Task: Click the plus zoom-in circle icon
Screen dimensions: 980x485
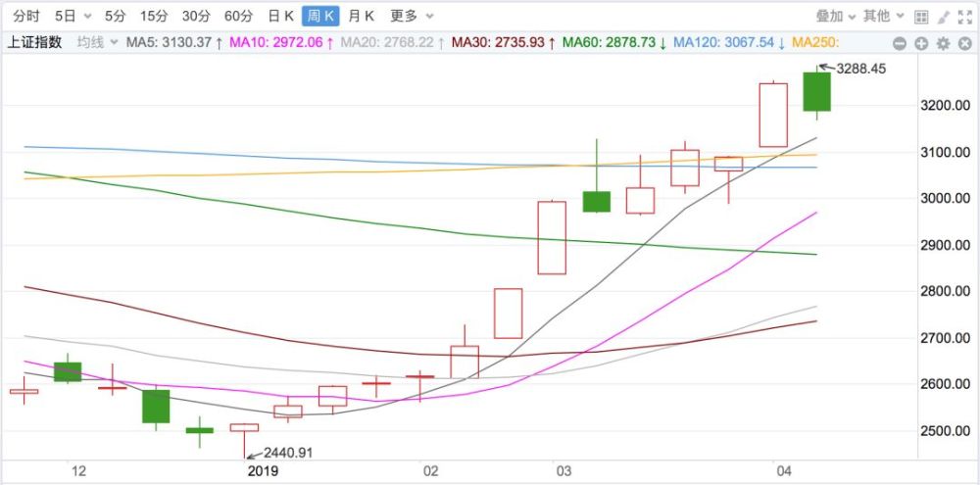Action: coord(921,43)
